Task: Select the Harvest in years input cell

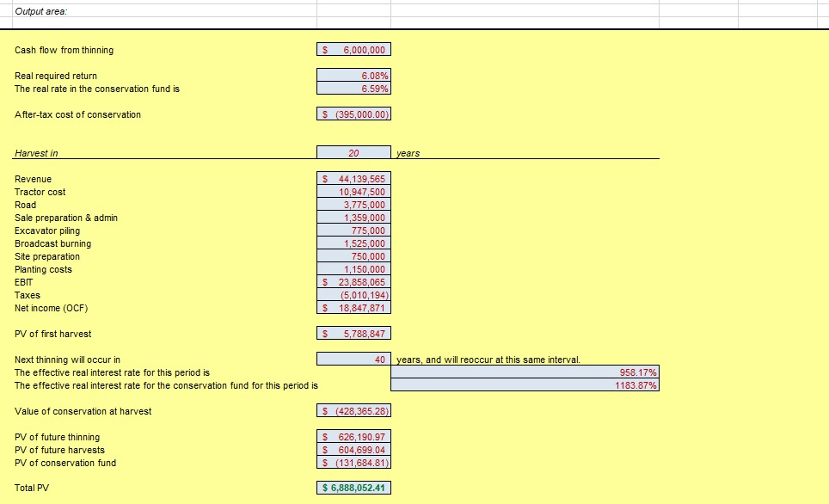Action: tap(354, 152)
